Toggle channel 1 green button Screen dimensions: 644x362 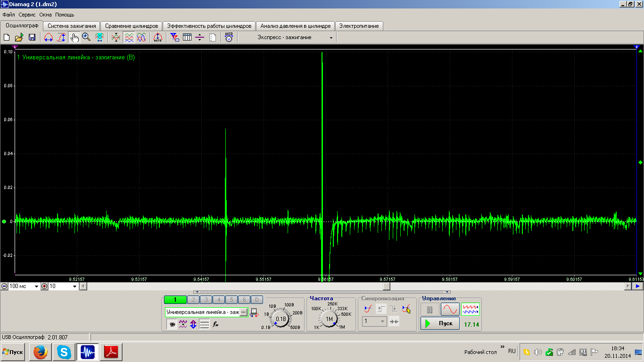[x=174, y=300]
